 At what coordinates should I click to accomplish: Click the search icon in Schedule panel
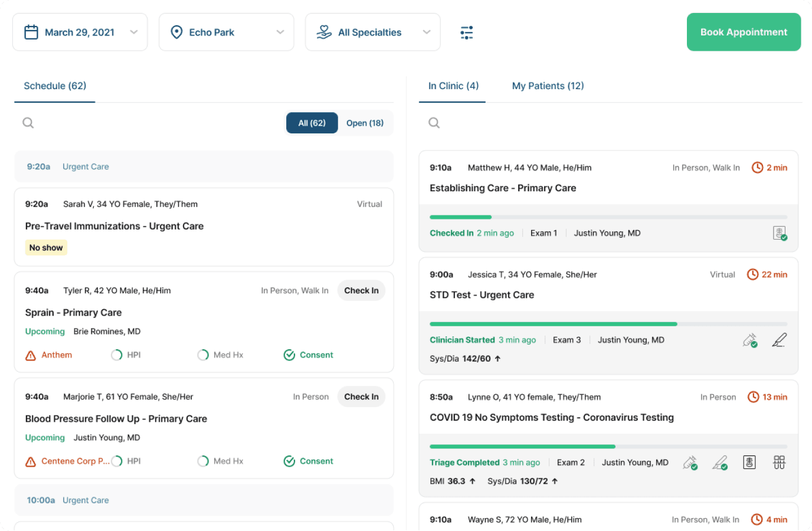[x=28, y=123]
